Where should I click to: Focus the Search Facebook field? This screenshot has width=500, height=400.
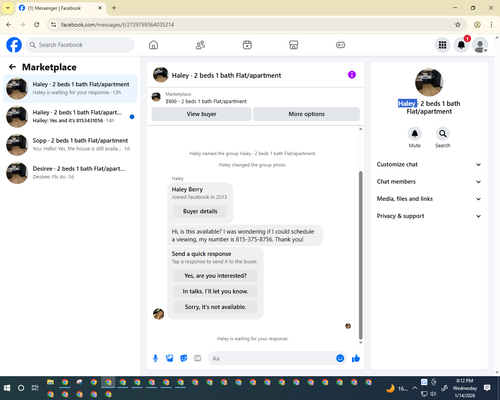click(80, 45)
